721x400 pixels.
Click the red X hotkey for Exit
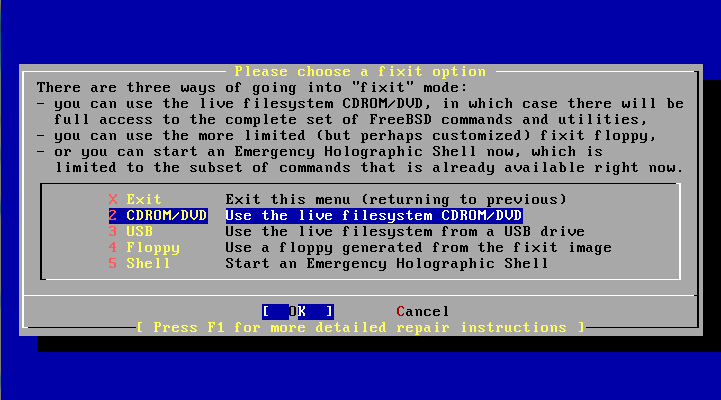click(113, 200)
